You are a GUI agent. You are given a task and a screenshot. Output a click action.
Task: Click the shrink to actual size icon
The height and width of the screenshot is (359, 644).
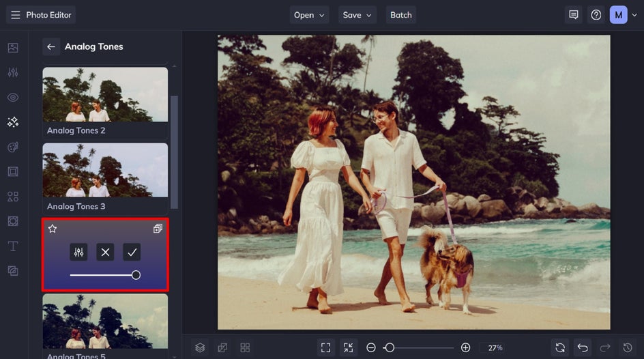tap(349, 348)
